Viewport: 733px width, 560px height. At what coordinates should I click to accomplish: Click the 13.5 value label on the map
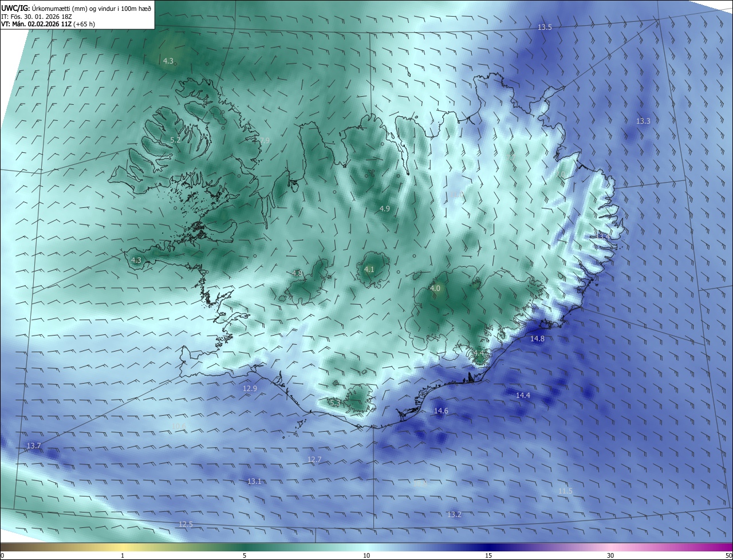(545, 27)
